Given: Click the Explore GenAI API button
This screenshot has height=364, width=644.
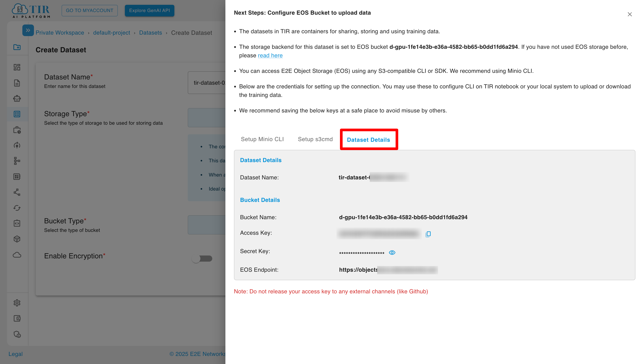Looking at the screenshot, I should (x=149, y=10).
